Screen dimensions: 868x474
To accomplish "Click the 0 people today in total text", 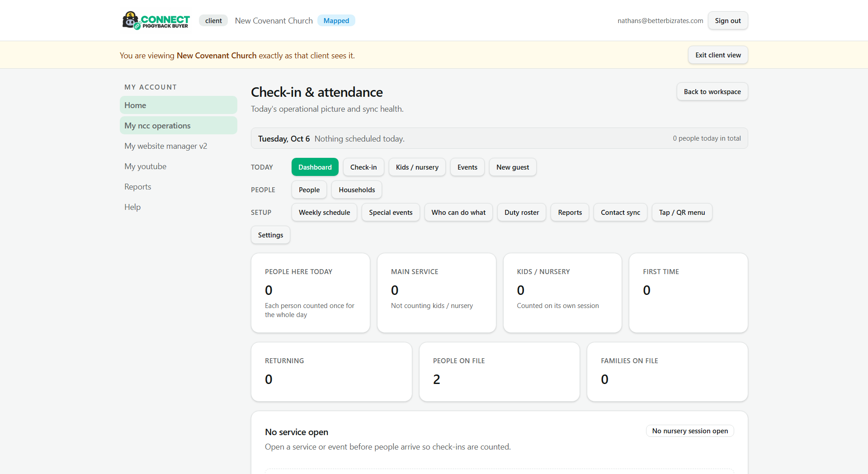I will [707, 138].
